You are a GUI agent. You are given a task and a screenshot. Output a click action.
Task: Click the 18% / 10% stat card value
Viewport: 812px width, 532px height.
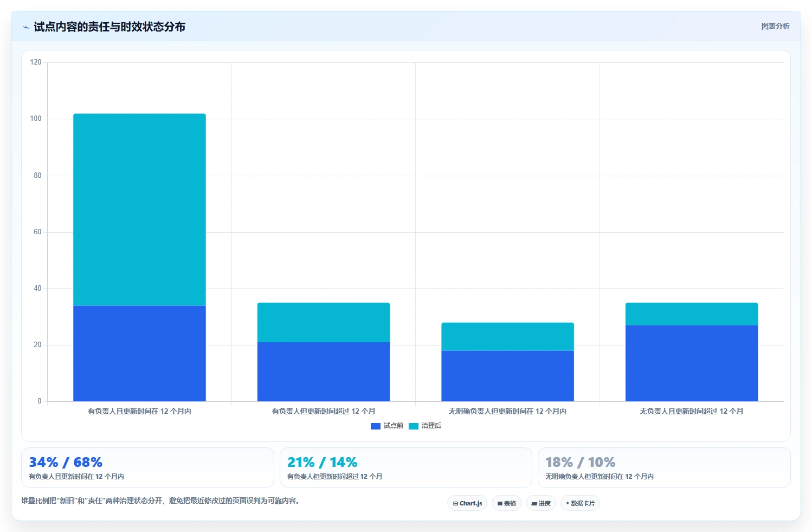[x=580, y=462]
